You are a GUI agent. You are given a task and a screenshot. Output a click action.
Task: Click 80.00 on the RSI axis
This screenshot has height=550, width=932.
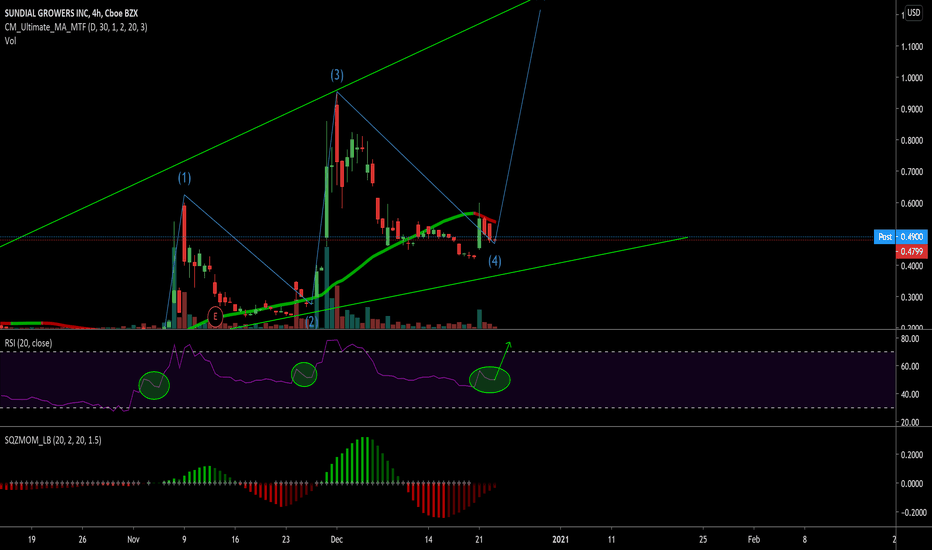click(910, 339)
